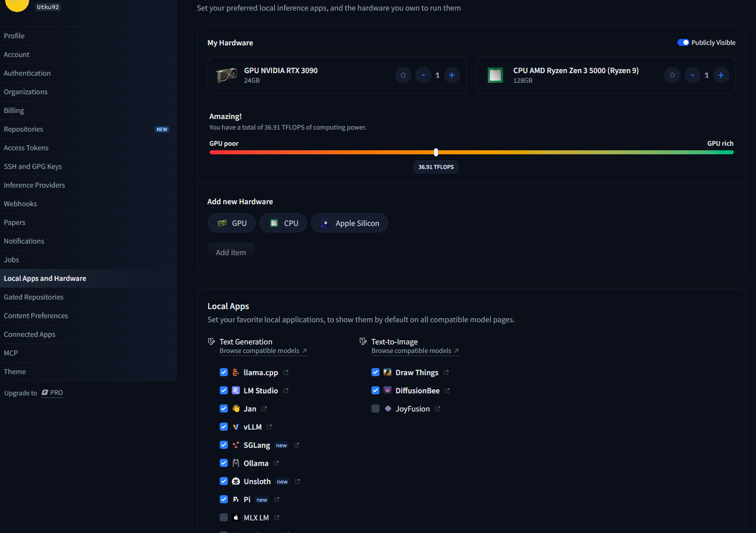This screenshot has height=533, width=756.
Task: Increase the AMD Ryzen CPU count
Action: click(x=721, y=75)
